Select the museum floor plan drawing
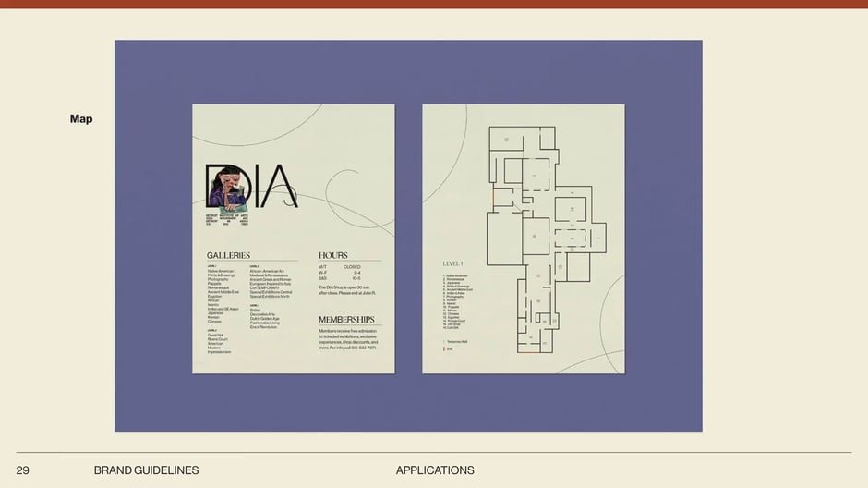The width and height of the screenshot is (868, 488). [x=547, y=239]
